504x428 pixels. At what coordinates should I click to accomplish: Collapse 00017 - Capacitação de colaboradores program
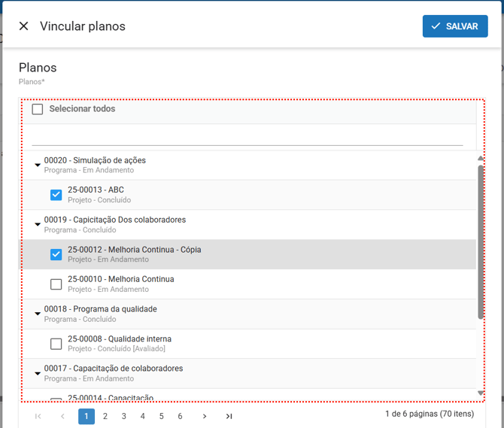tap(38, 373)
